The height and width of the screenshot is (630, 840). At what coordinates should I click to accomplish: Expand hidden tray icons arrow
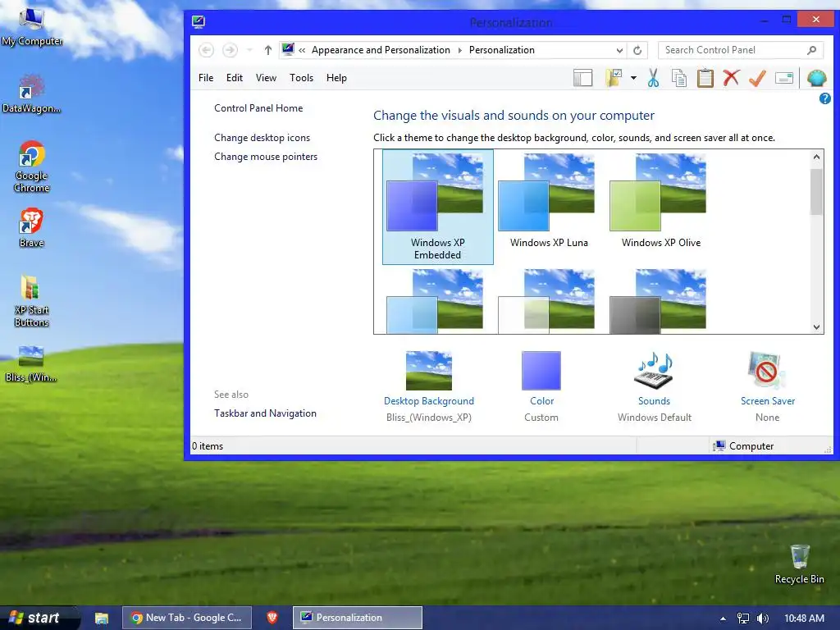[x=723, y=619]
